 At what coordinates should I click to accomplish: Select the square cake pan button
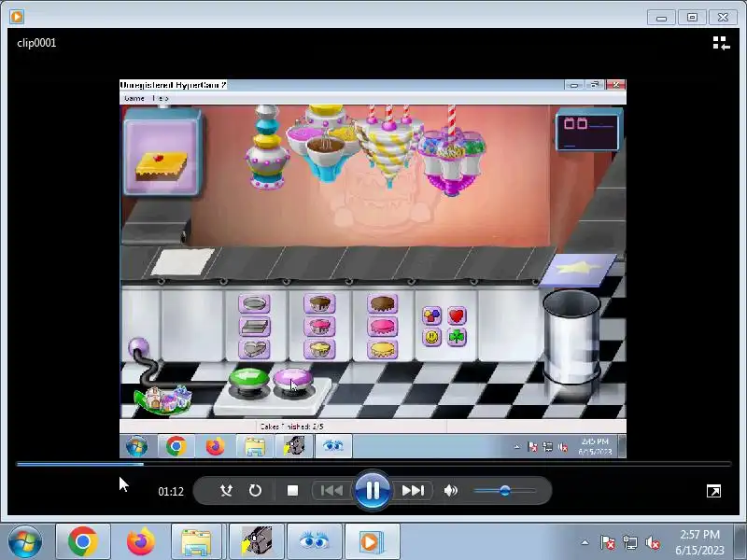point(254,327)
